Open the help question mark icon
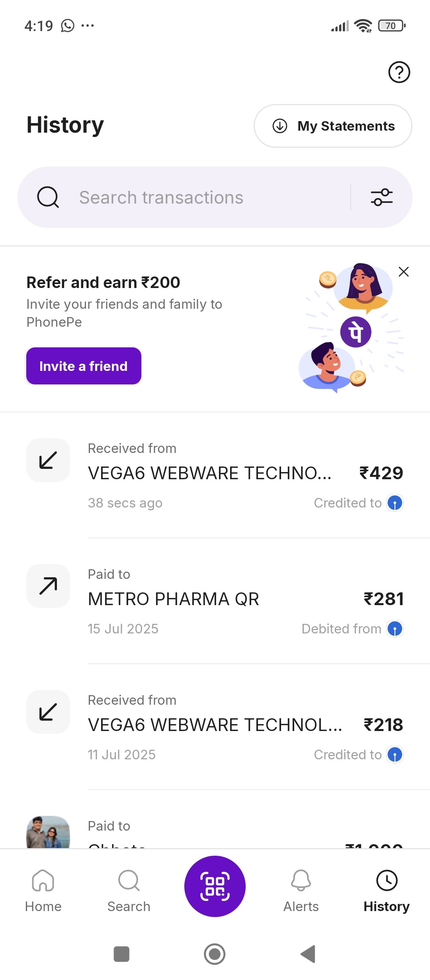This screenshot has width=430, height=980. click(x=399, y=72)
